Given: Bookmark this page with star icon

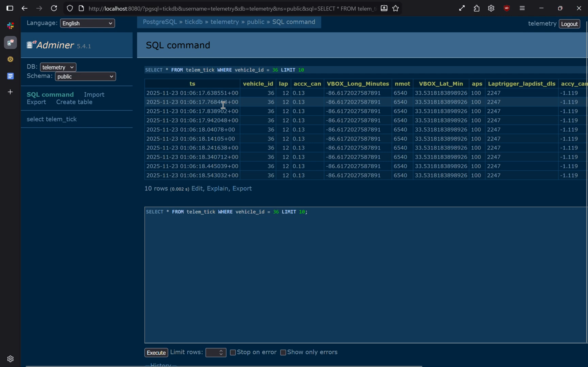Looking at the screenshot, I should 396,9.
